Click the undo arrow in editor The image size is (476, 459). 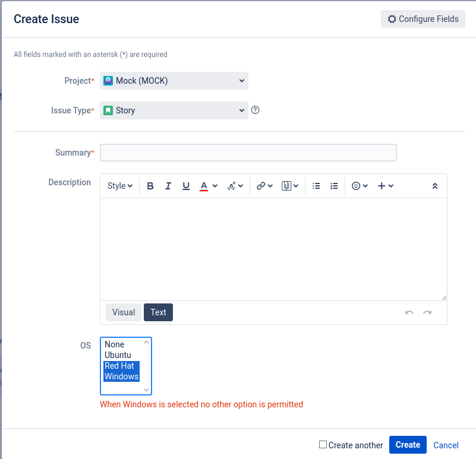click(409, 312)
